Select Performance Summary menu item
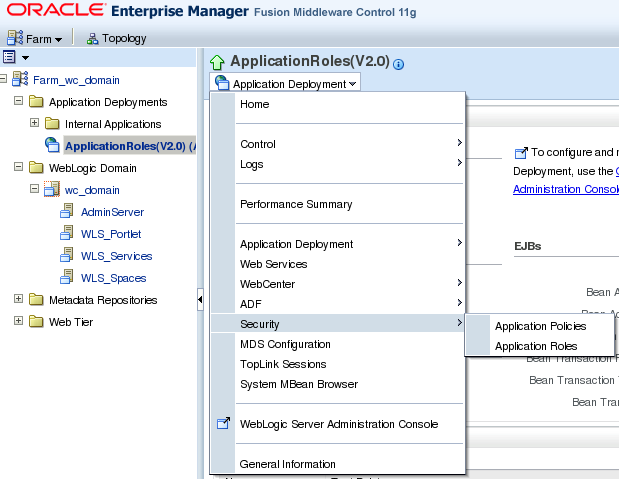 [x=296, y=204]
